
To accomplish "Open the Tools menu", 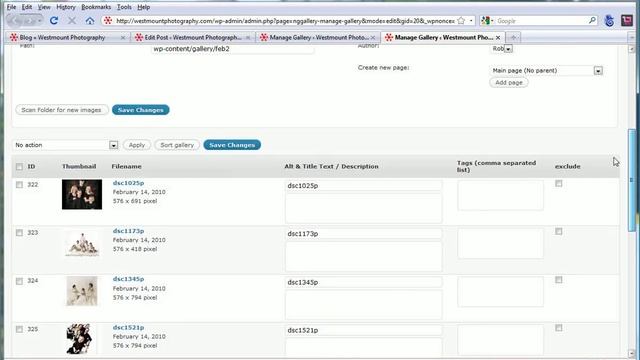I will tap(124, 7).
